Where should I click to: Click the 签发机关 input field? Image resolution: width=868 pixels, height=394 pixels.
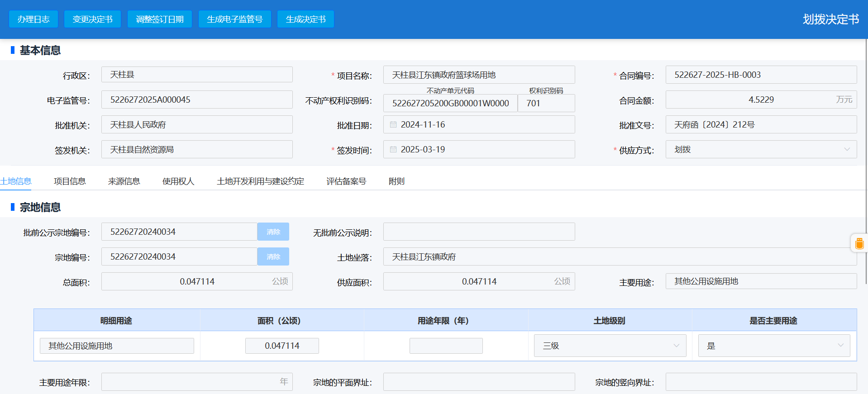tap(197, 149)
